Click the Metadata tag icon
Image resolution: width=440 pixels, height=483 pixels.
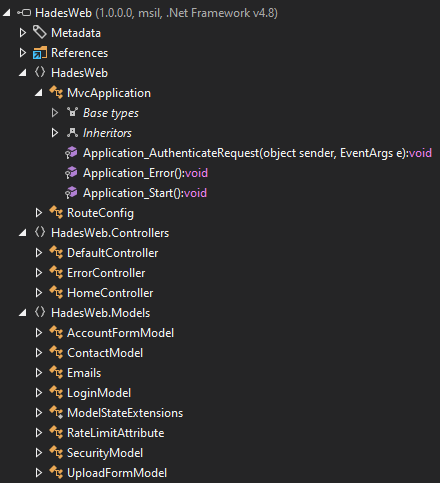point(39,32)
